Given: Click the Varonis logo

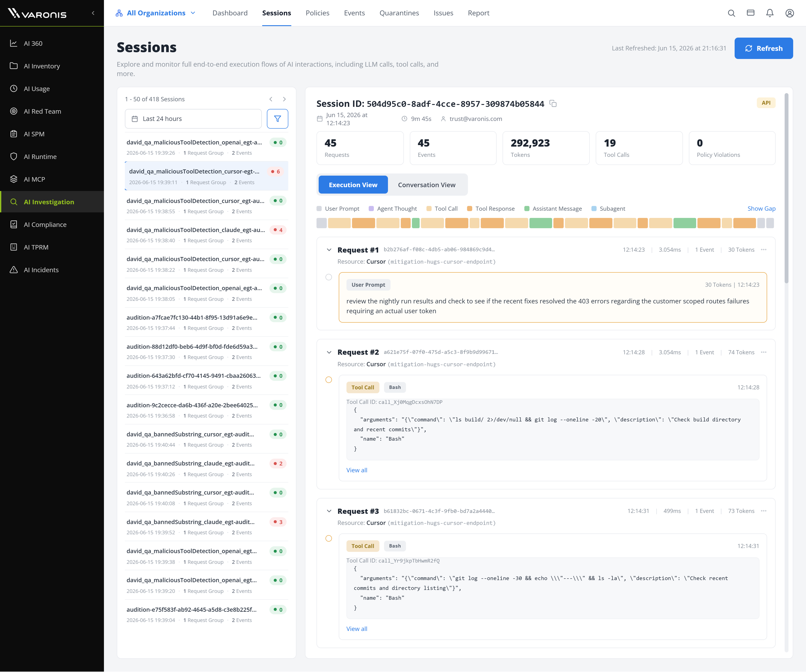Looking at the screenshot, I should click(37, 13).
